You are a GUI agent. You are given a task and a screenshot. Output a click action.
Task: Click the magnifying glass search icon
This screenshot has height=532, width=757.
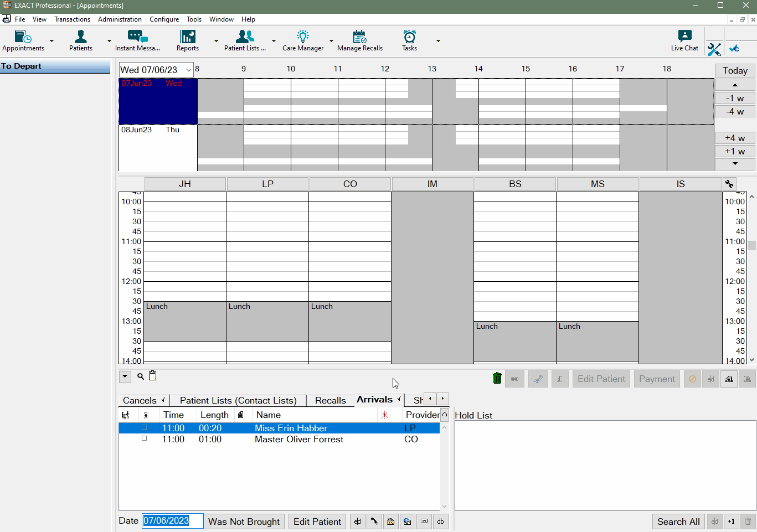tap(141, 376)
